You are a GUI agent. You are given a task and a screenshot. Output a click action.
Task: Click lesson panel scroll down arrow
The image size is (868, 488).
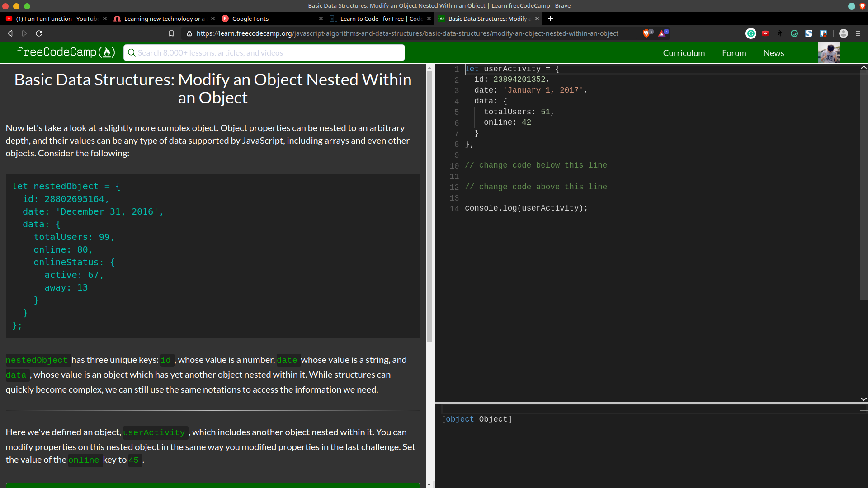click(429, 484)
